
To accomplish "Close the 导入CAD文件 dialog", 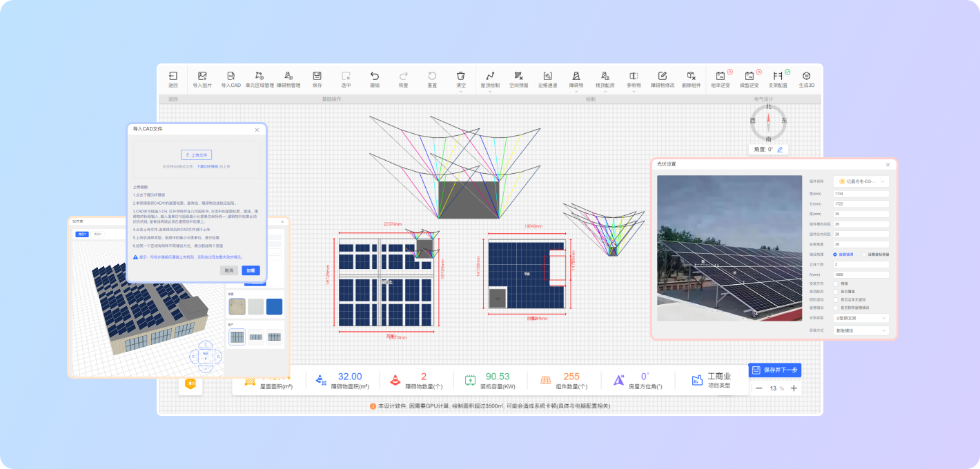I will click(x=257, y=129).
